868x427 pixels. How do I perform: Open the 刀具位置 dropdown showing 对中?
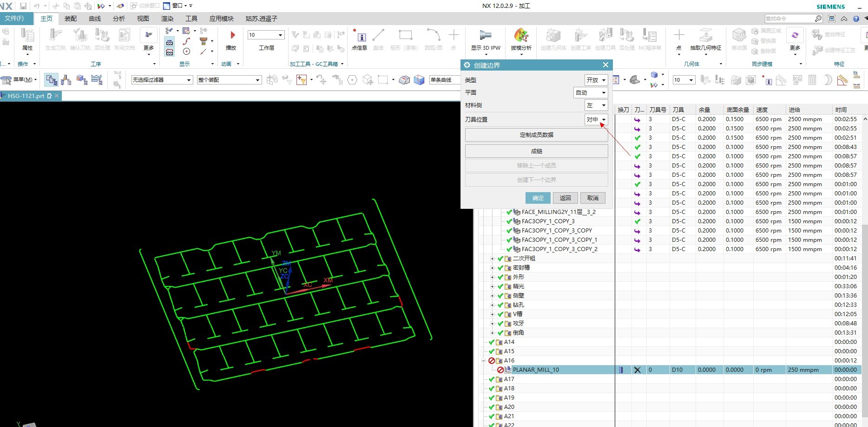click(596, 119)
